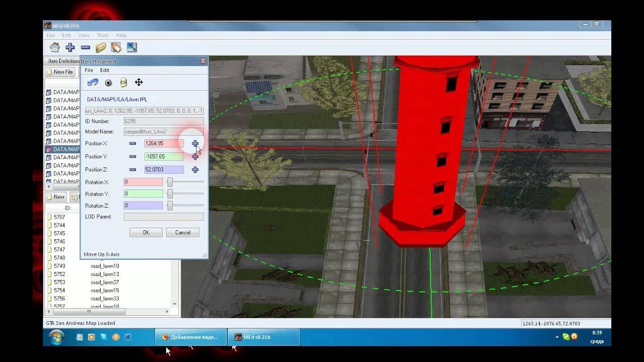
Task: Click the Skype icon in taskbar
Action: click(x=104, y=337)
